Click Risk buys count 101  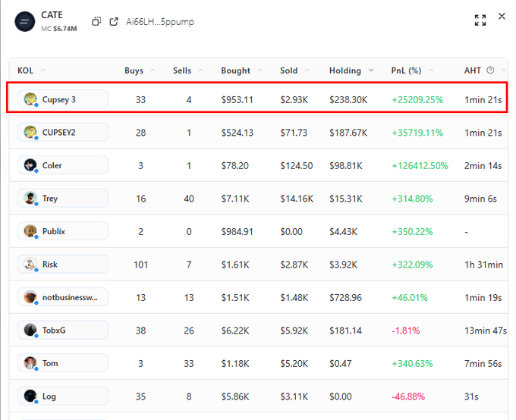[x=140, y=265]
